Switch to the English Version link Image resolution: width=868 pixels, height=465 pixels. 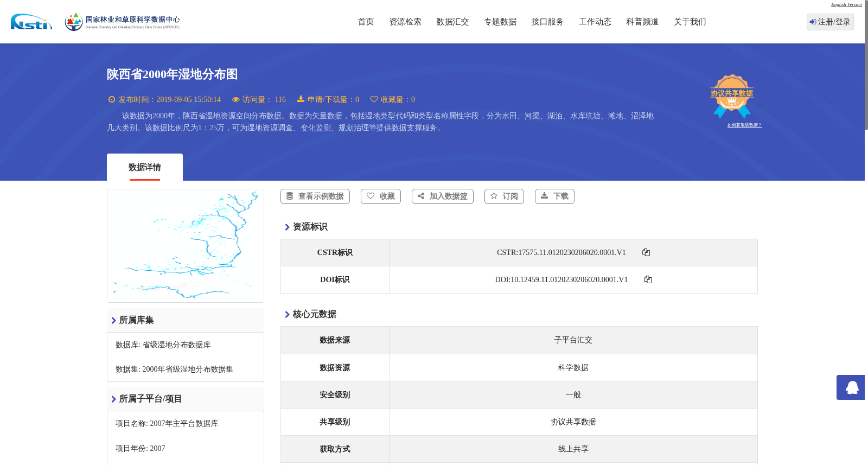[846, 4]
